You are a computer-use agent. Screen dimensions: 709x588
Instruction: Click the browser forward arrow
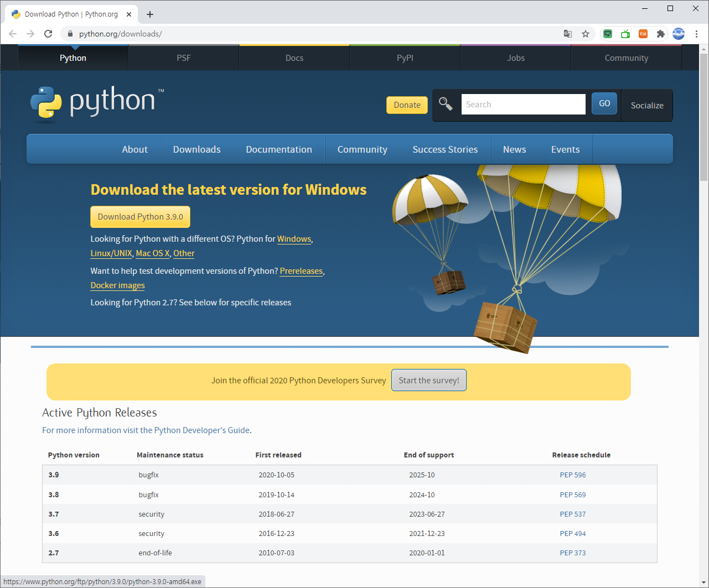(30, 34)
